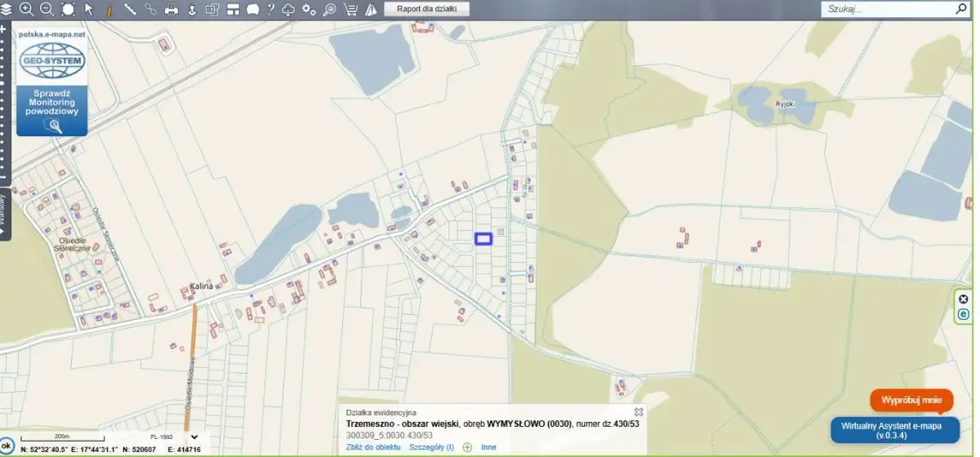This screenshot has height=457, width=980.
Task: Click the Sprawdź Monitoring powodziowy banner
Action: 51,106
